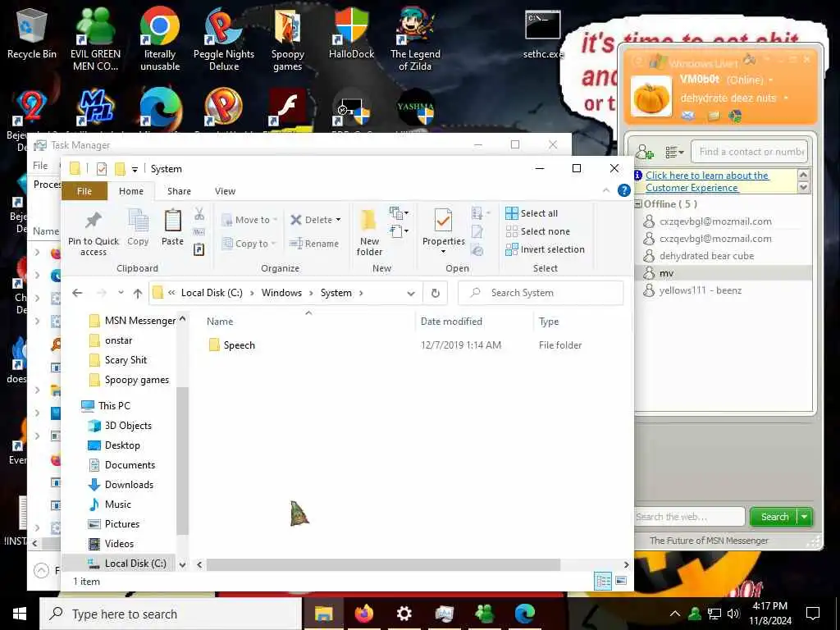Open HalloDock desktop shortcut
This screenshot has height=630, width=840.
[351, 34]
